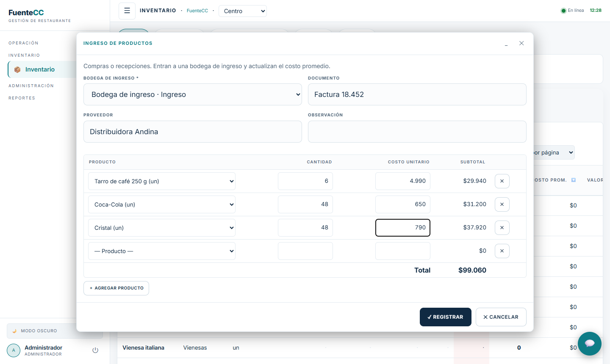This screenshot has width=610, height=364.
Task: Click Agregar Producto
Action: [116, 288]
